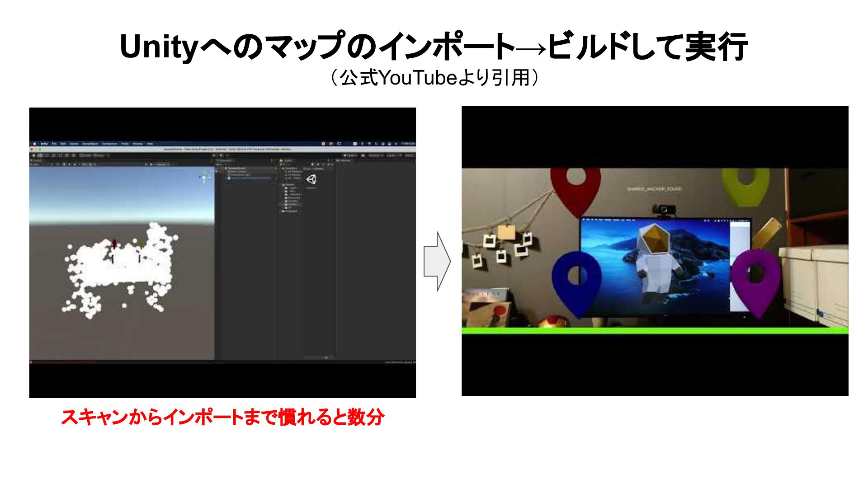Click the SHARED_ANCHOR_FOUND status text
The image size is (868, 488).
(x=654, y=189)
